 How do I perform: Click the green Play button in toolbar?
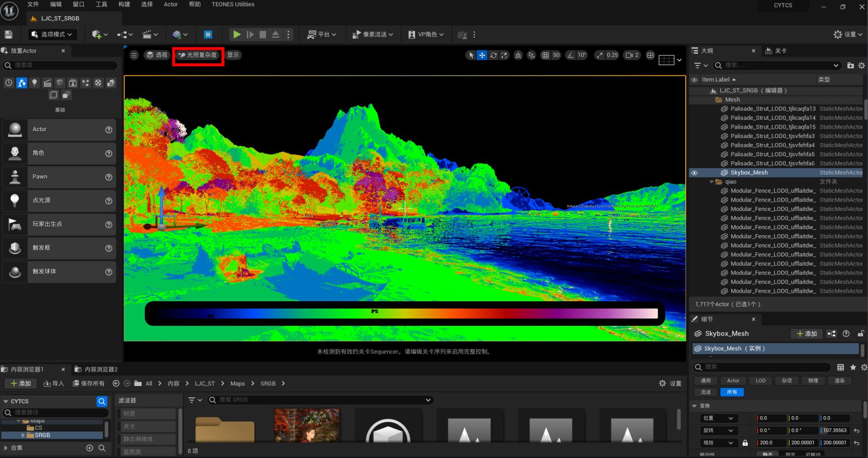click(x=236, y=35)
